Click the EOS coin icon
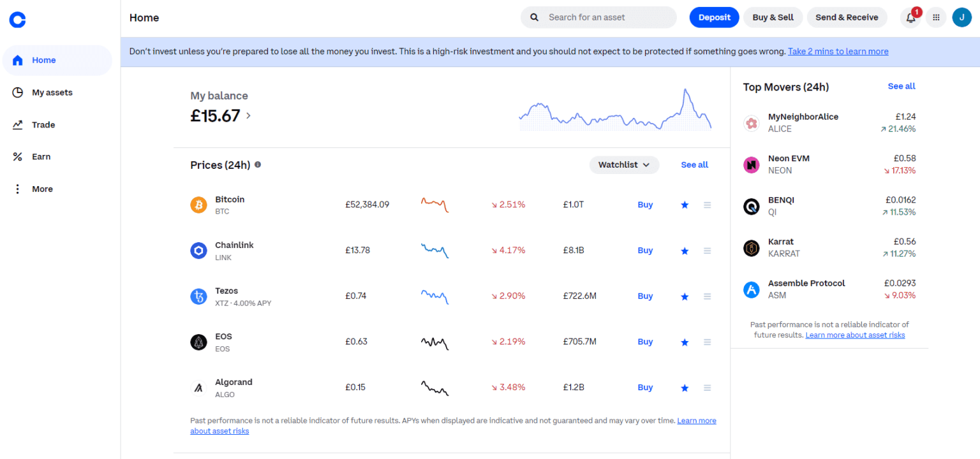The width and height of the screenshot is (980, 459). pyautogui.click(x=199, y=342)
